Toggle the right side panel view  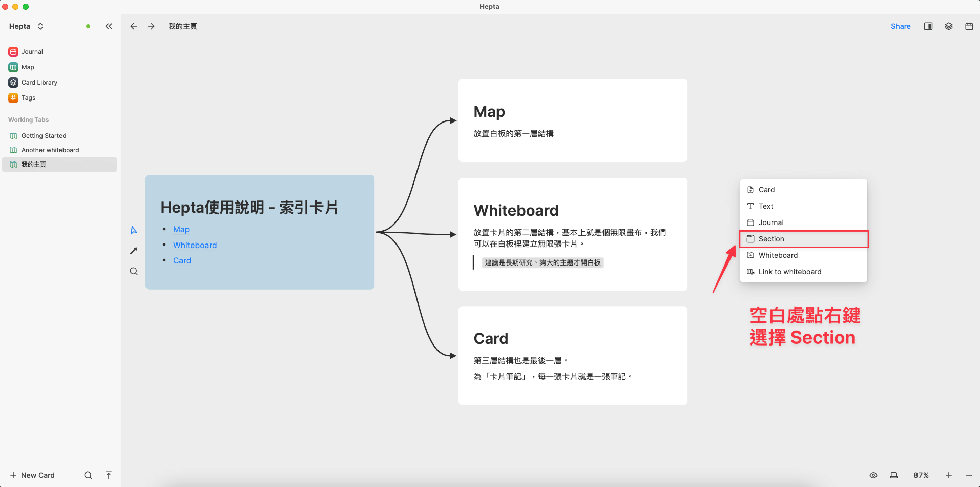(928, 26)
